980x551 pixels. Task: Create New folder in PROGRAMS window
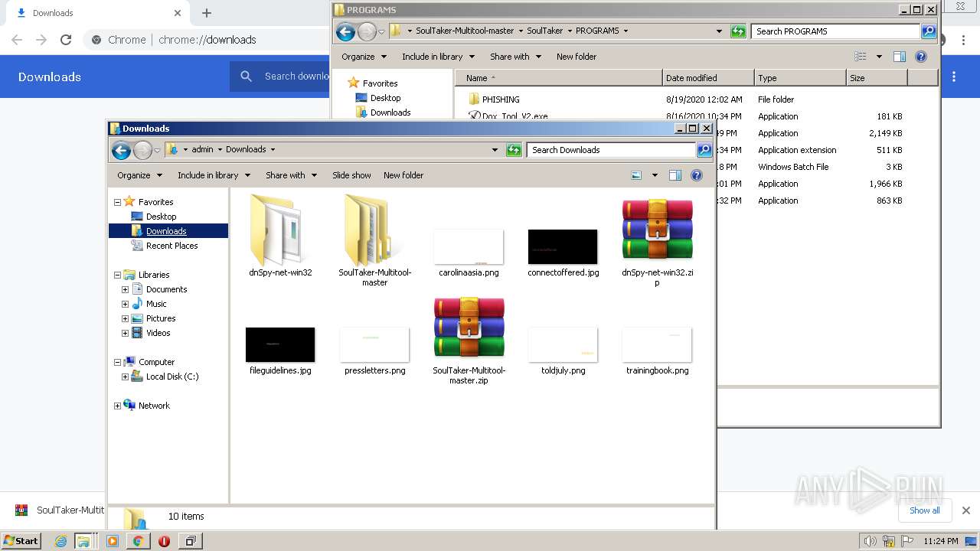coord(577,57)
